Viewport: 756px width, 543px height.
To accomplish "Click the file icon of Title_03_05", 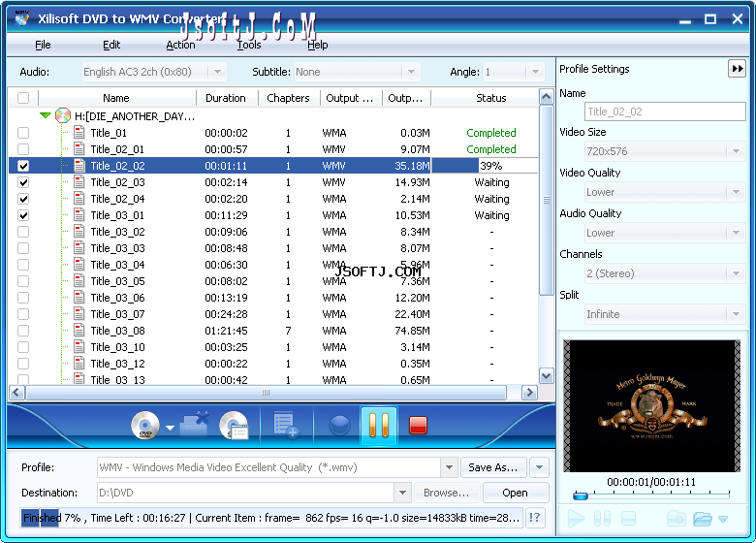I will [79, 281].
